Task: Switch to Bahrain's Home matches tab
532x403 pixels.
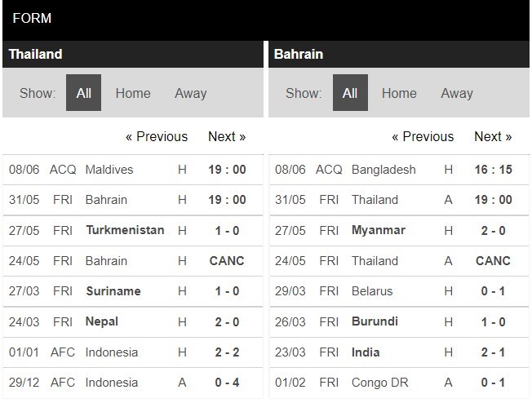Action: pyautogui.click(x=399, y=93)
